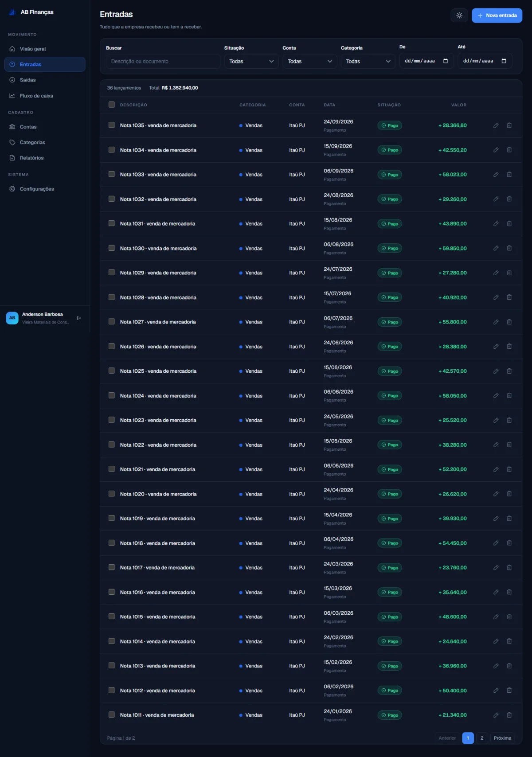
Task: Delete the Nota 1011 entry trash icon
Action: (509, 715)
